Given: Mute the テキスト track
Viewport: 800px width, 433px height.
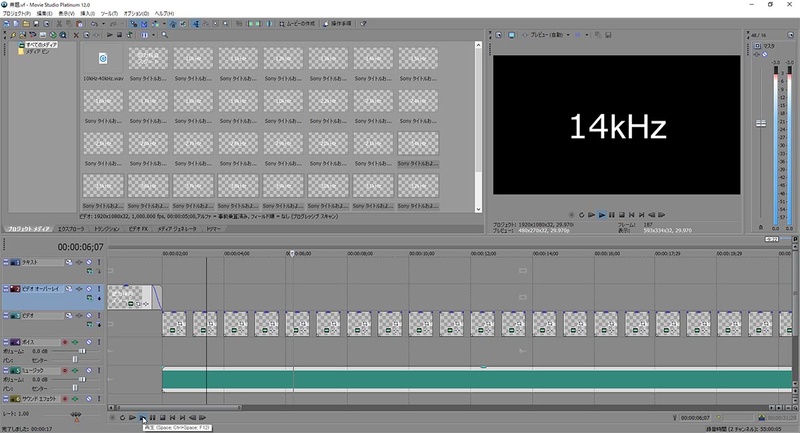Looking at the screenshot, I should click(89, 262).
